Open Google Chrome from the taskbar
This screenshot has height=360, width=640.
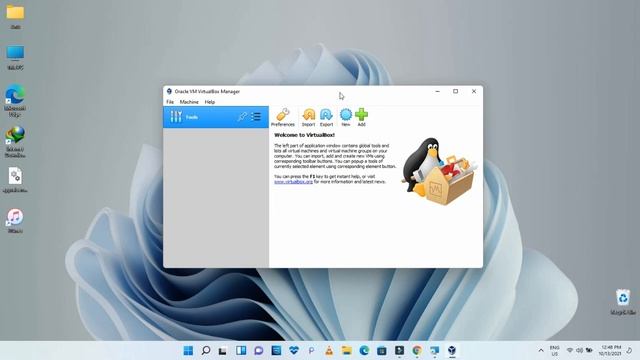point(417,350)
